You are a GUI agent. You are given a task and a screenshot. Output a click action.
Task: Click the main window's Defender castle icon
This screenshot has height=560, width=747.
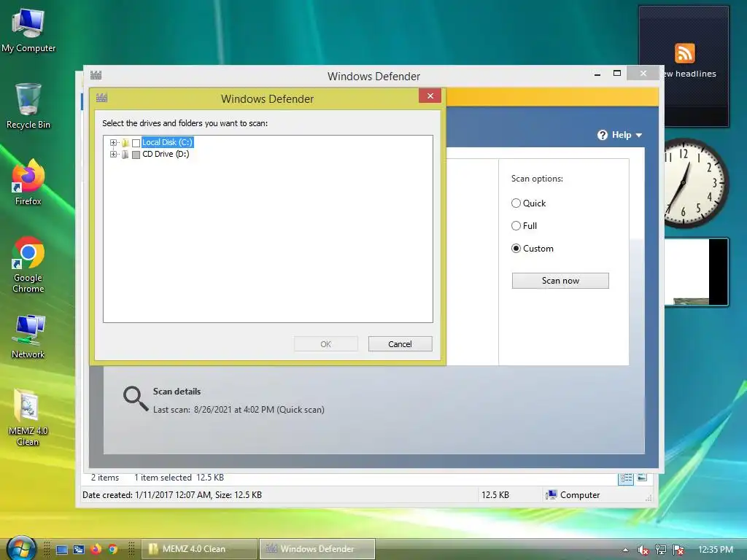96,75
